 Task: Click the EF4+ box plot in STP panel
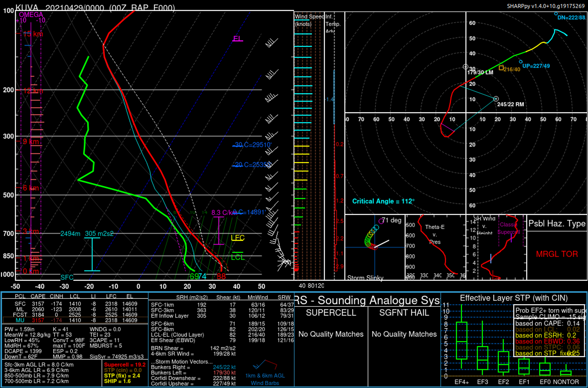pos(462,340)
